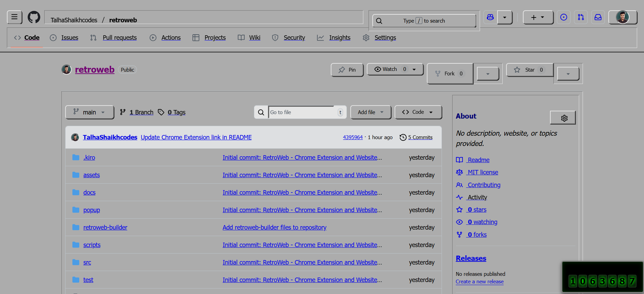Open commit hash 4395964
Viewport: 644px width, 294px height.
(x=353, y=137)
